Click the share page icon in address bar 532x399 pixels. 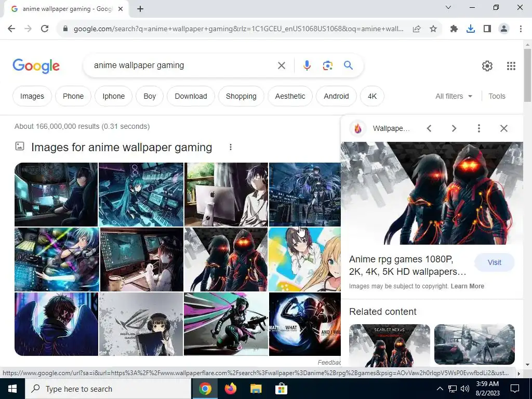point(417,29)
